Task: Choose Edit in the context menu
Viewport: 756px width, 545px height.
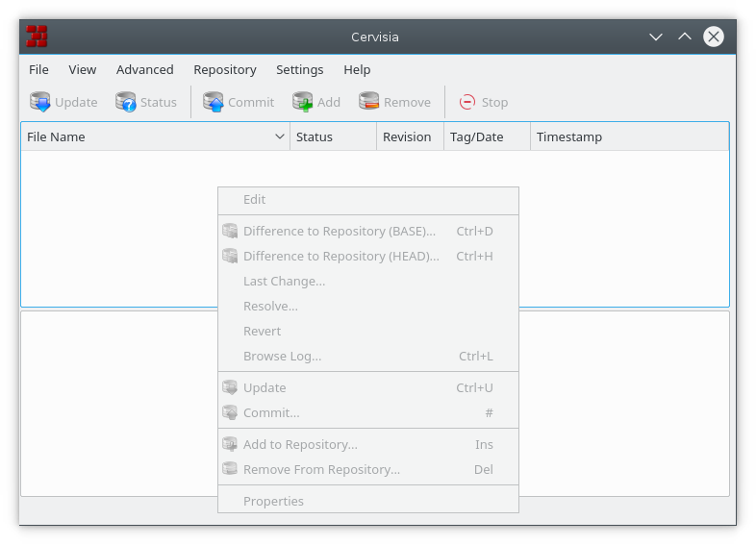Action: point(368,200)
